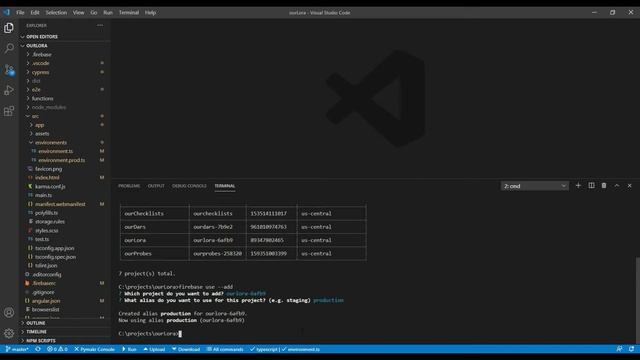Collapse the src folder
Screen dimensions: 640x360
35,116
